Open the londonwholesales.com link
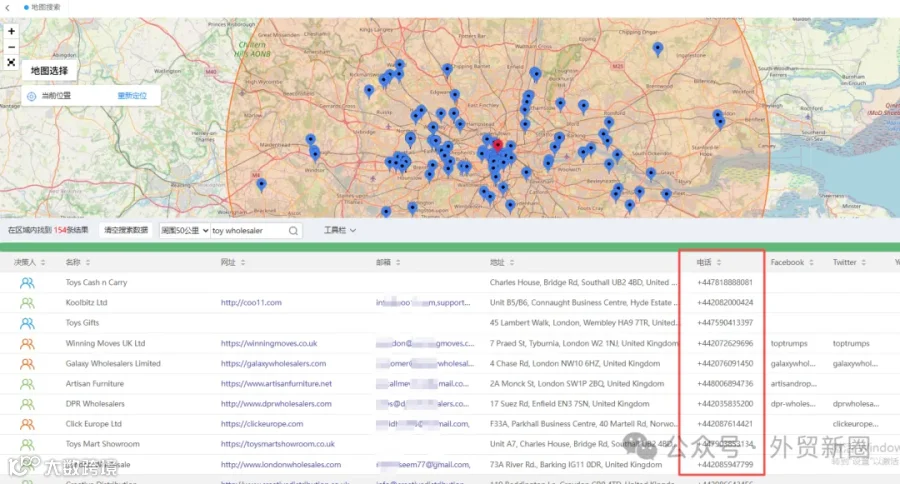The height and width of the screenshot is (484, 900). (281, 464)
